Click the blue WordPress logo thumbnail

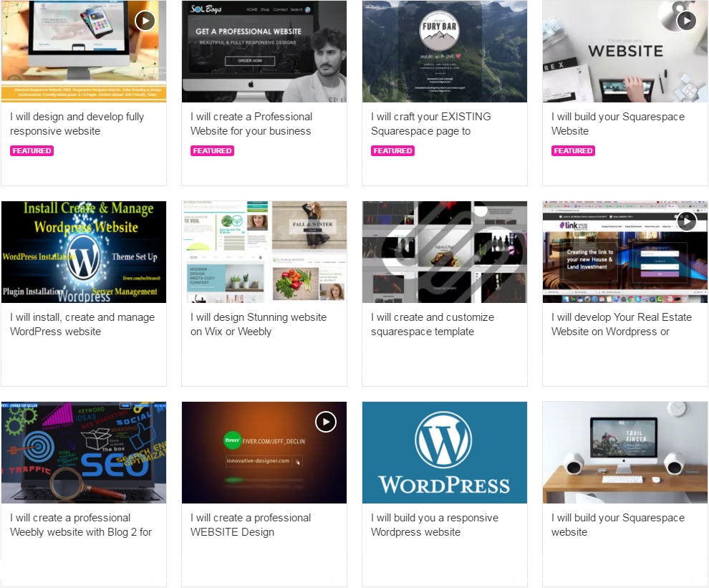pos(445,453)
